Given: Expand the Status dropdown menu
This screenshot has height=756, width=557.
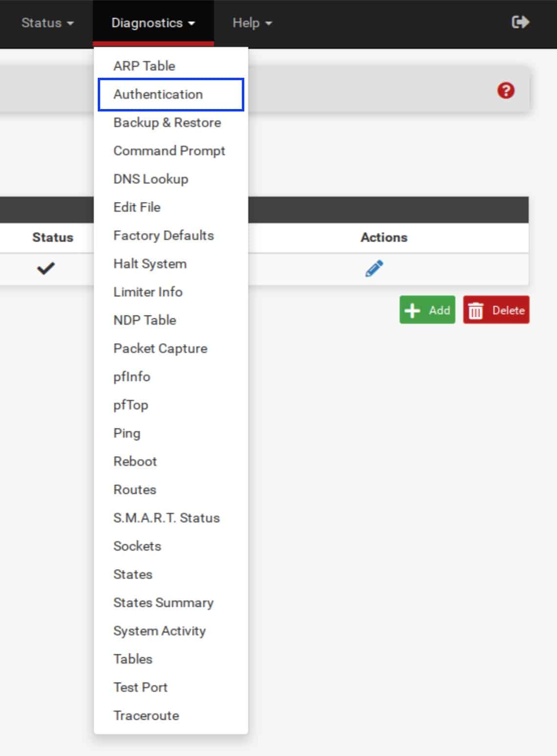Looking at the screenshot, I should pos(47,23).
